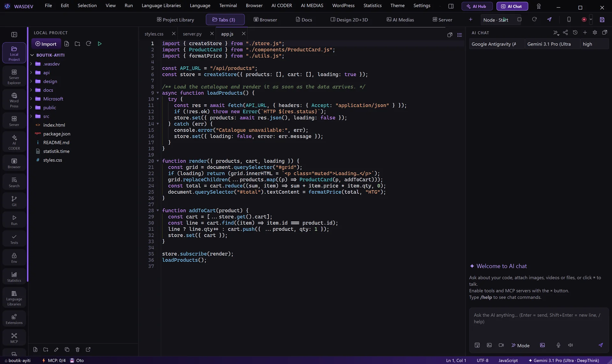Click the new file icon beside Import
The width and height of the screenshot is (612, 364).
(x=67, y=44)
